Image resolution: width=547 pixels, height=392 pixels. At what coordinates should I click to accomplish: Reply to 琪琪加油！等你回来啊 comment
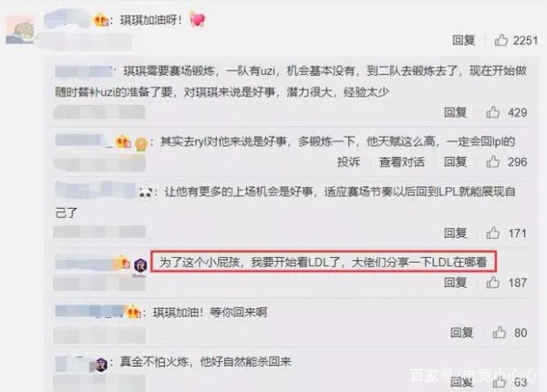(461, 333)
